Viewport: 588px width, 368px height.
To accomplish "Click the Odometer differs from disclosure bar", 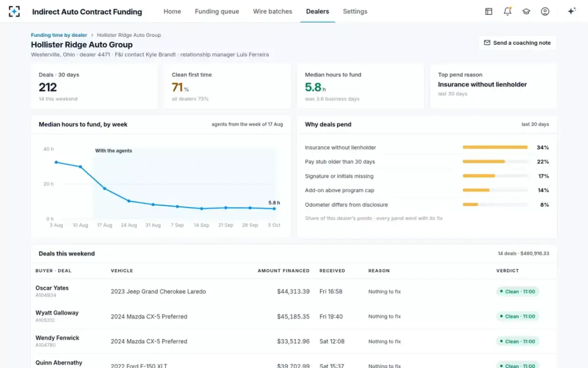I will point(495,204).
